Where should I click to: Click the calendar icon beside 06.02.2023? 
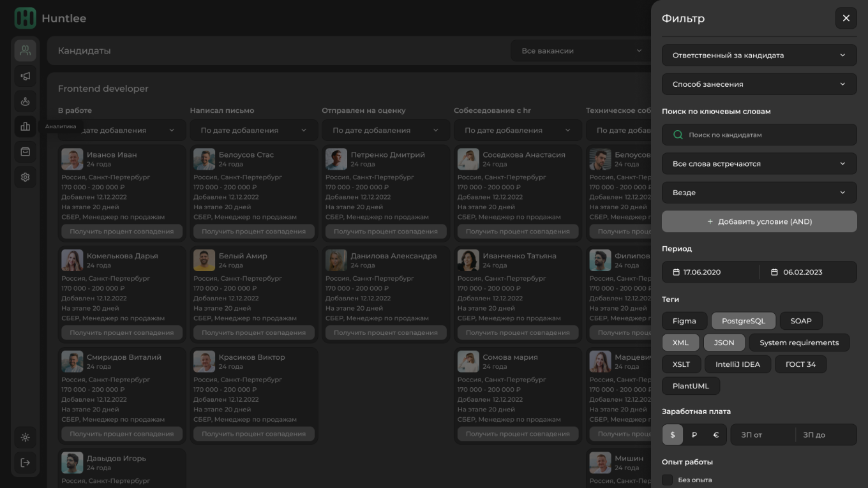[774, 272]
